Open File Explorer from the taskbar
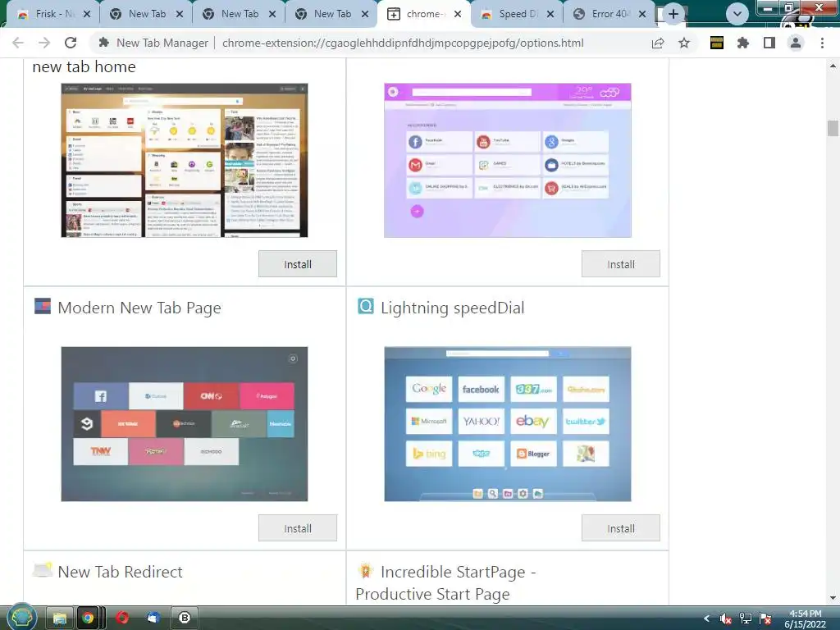This screenshot has width=840, height=630. click(59, 618)
